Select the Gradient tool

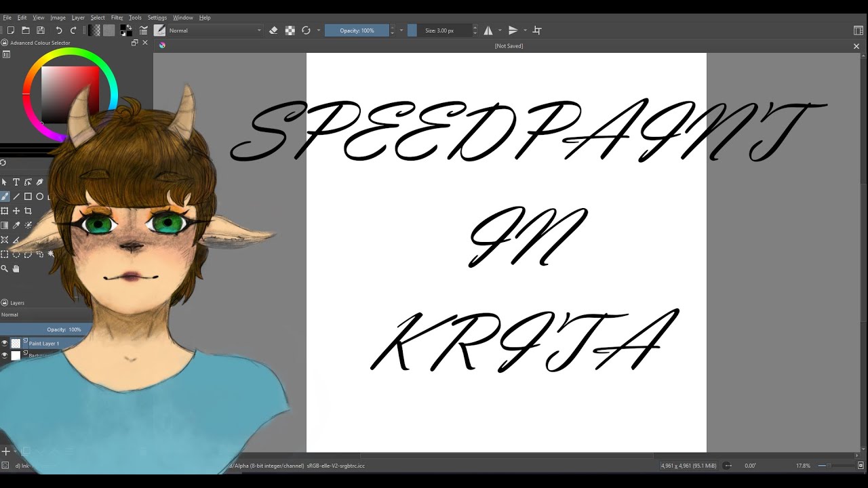5,225
